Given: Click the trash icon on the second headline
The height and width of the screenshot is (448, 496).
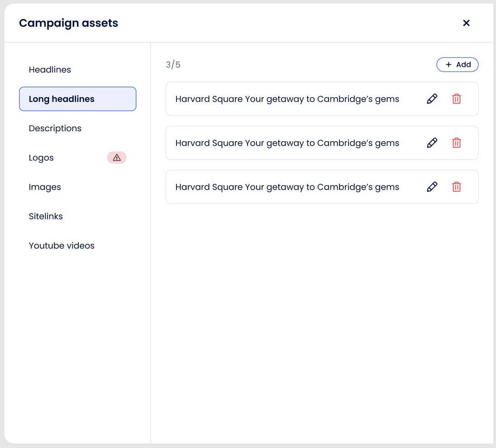Looking at the screenshot, I should [x=457, y=143].
